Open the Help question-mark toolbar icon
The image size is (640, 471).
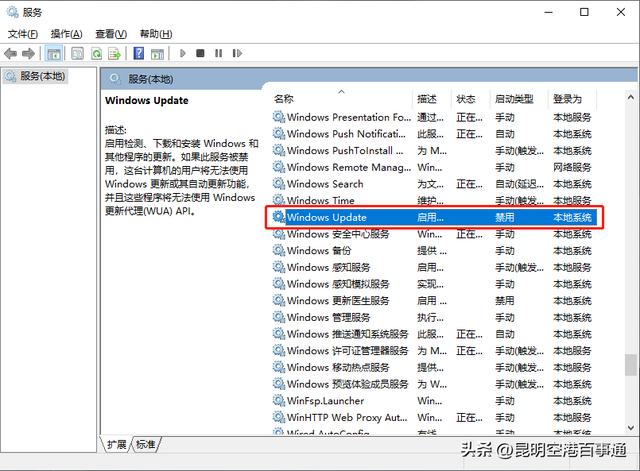(x=139, y=53)
